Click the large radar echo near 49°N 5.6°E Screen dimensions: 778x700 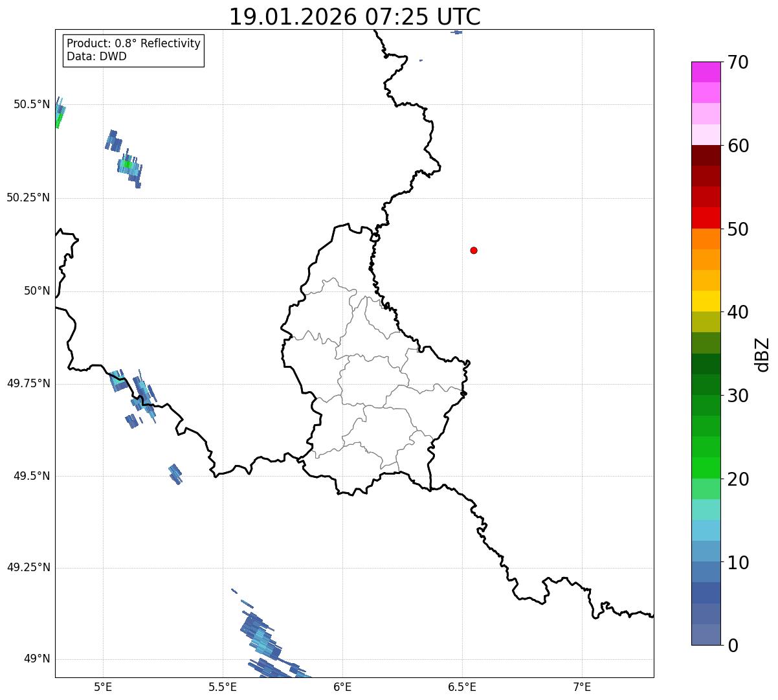pyautogui.click(x=261, y=638)
